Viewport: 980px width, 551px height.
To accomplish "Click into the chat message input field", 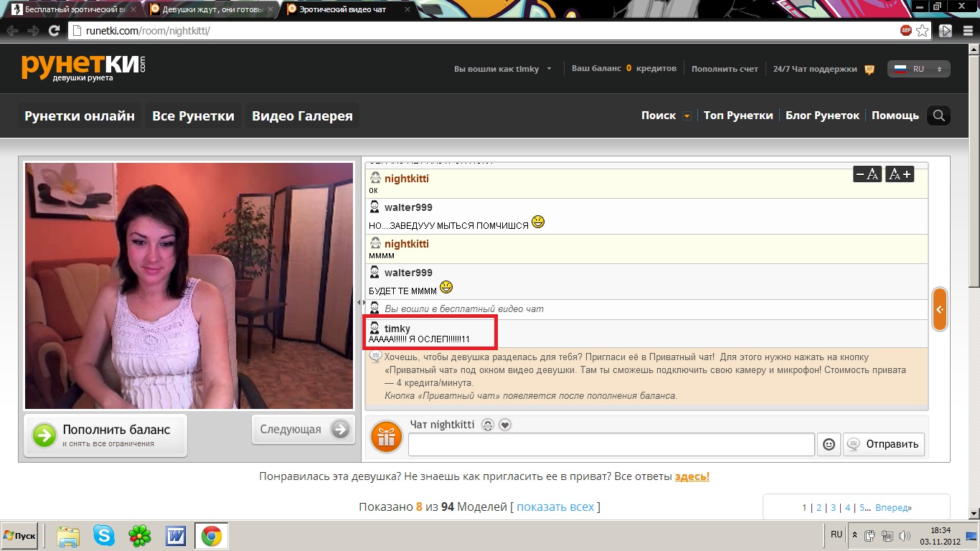I will coord(611,444).
